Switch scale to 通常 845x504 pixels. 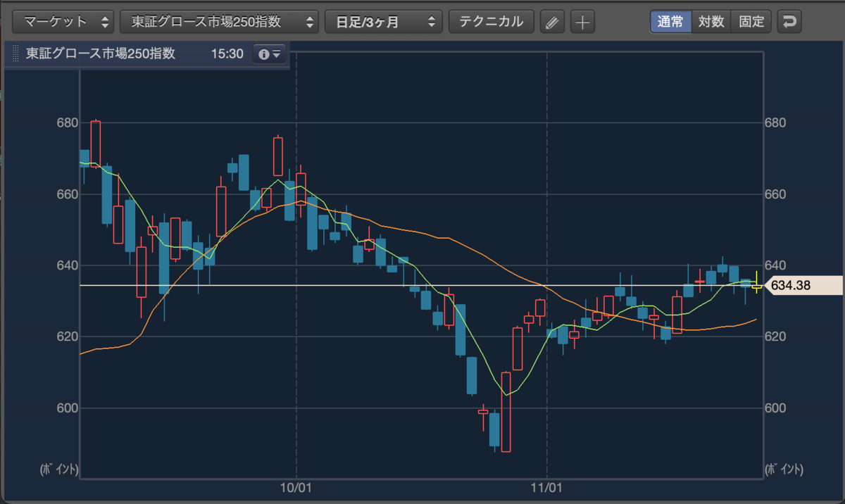tap(670, 22)
